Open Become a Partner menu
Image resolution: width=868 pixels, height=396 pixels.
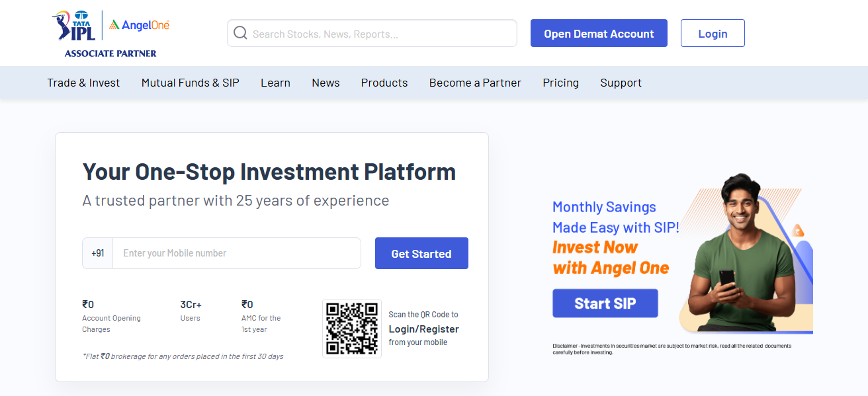(475, 83)
